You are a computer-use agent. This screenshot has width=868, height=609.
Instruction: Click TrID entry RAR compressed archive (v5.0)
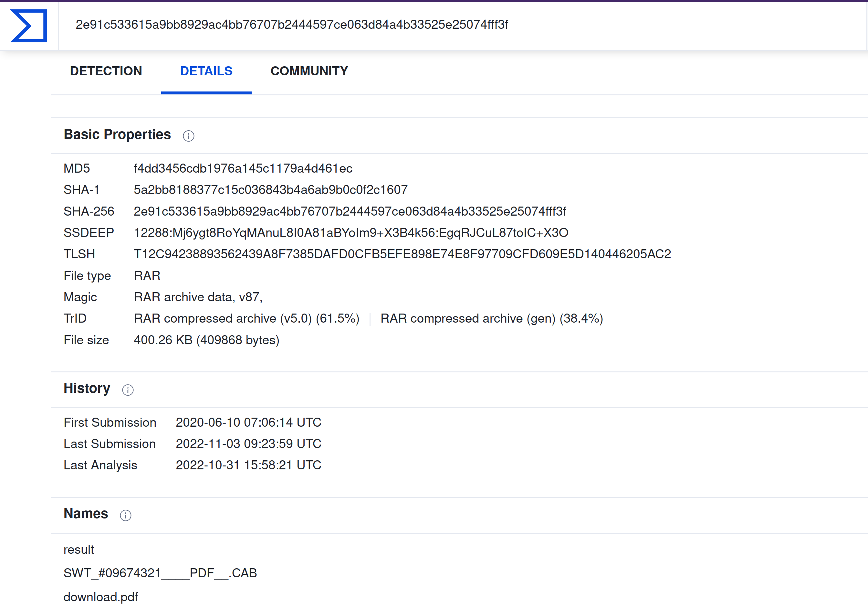click(x=246, y=318)
